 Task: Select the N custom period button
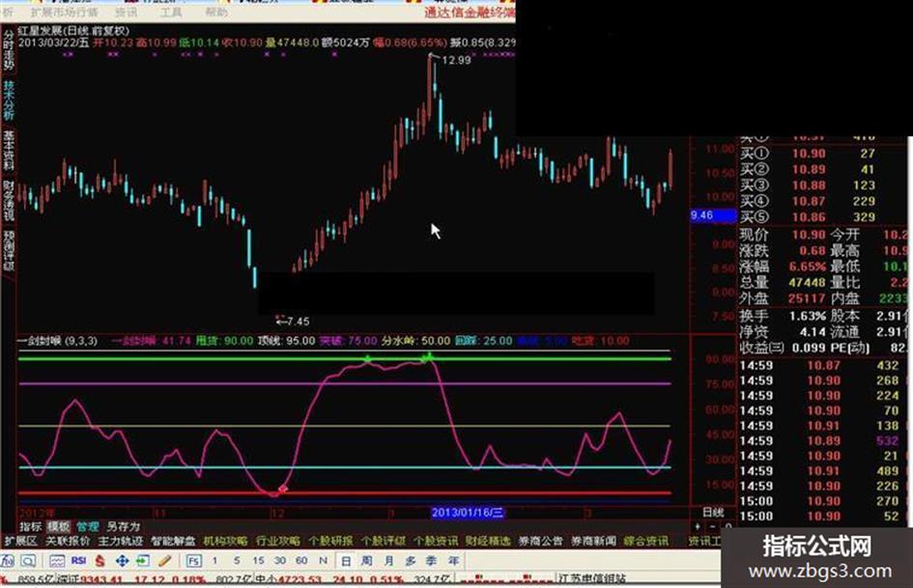click(323, 561)
